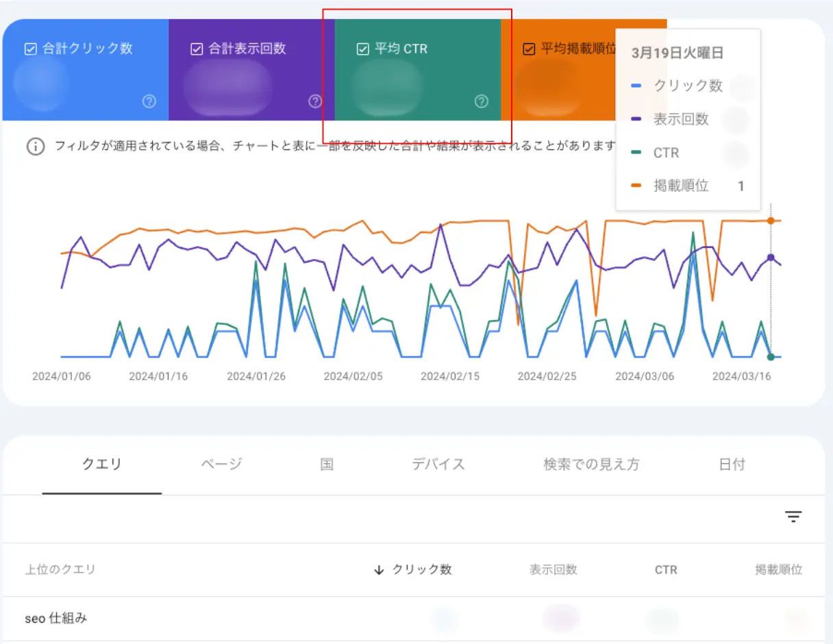
Task: Open the query seo 仕組み
Action: pos(57,618)
